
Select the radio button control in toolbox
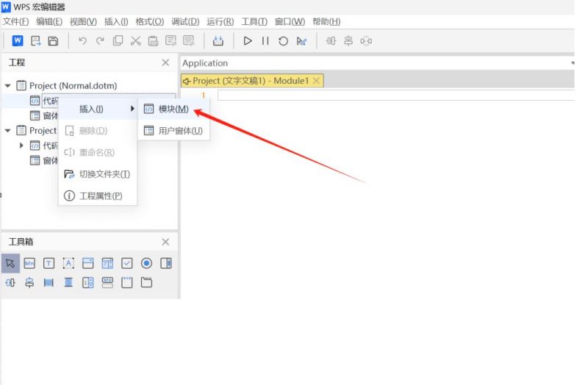(x=146, y=263)
